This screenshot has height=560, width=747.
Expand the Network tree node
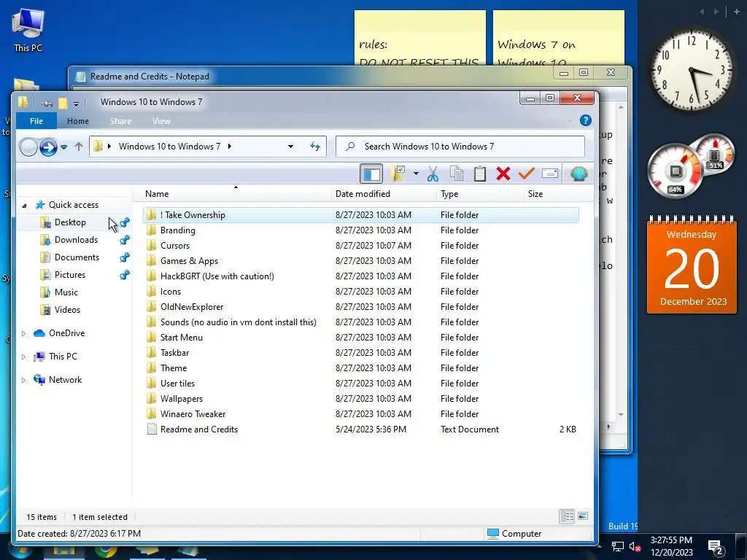click(x=23, y=380)
